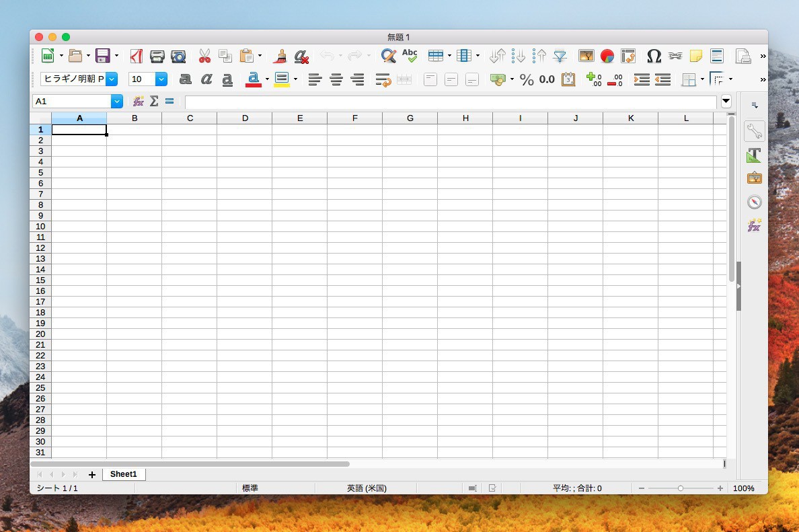Open Find and Replace icon
The width and height of the screenshot is (799, 532).
click(388, 56)
